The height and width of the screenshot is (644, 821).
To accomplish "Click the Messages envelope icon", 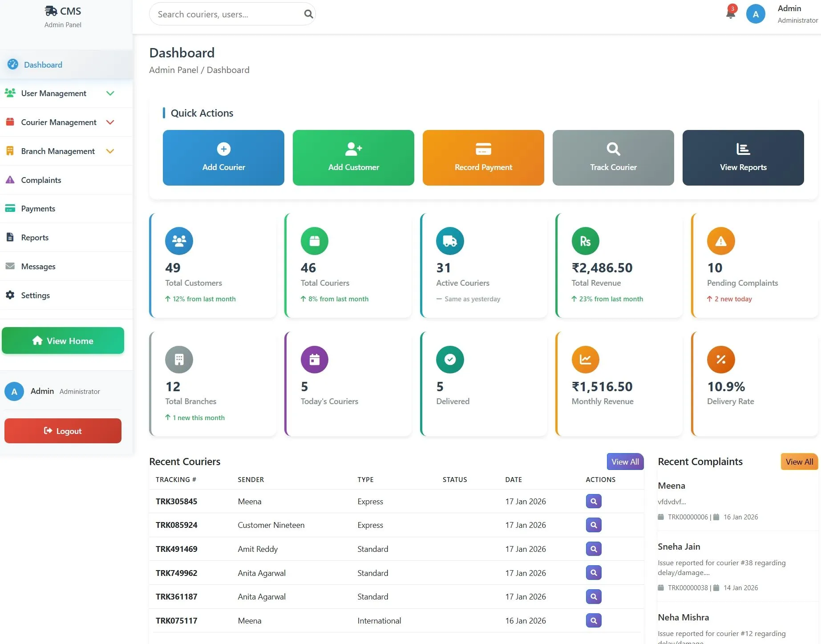I will 10,266.
